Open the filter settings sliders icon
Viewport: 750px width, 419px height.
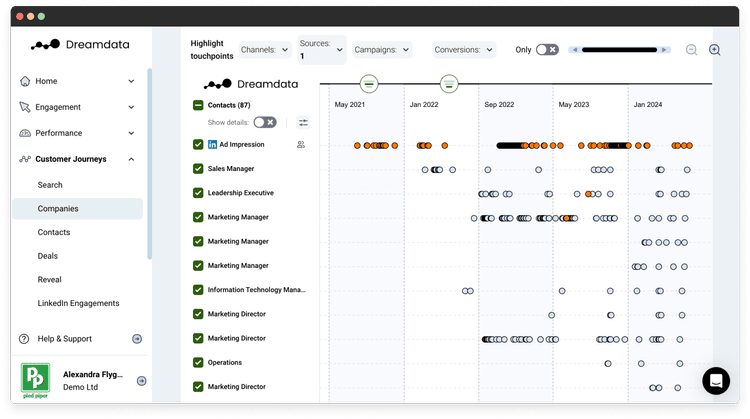coord(303,122)
